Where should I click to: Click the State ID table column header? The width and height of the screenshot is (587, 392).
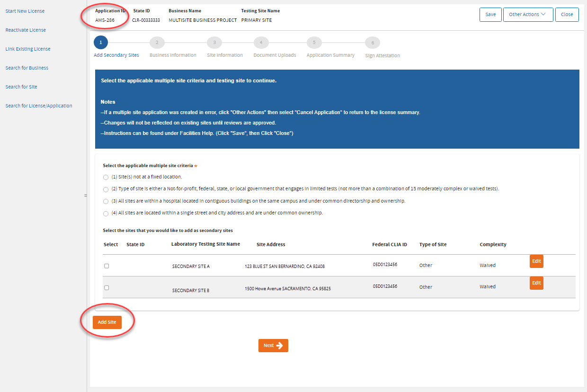(x=135, y=245)
